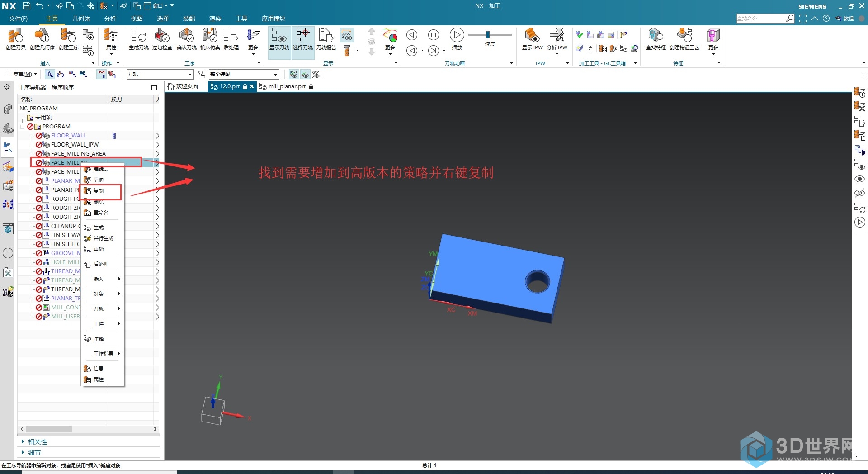Image resolution: width=868 pixels, height=474 pixels.
Task: Select FACE_MILLING_AREA operation in tree
Action: tap(78, 154)
